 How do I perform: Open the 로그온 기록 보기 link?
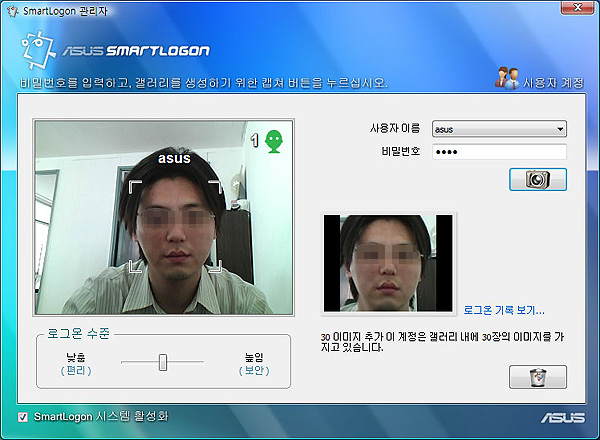tap(504, 310)
